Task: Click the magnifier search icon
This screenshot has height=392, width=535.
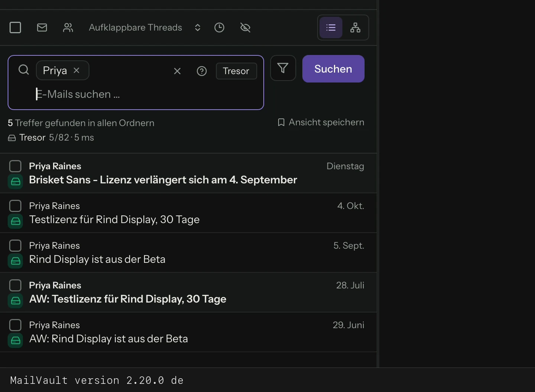Action: click(24, 70)
